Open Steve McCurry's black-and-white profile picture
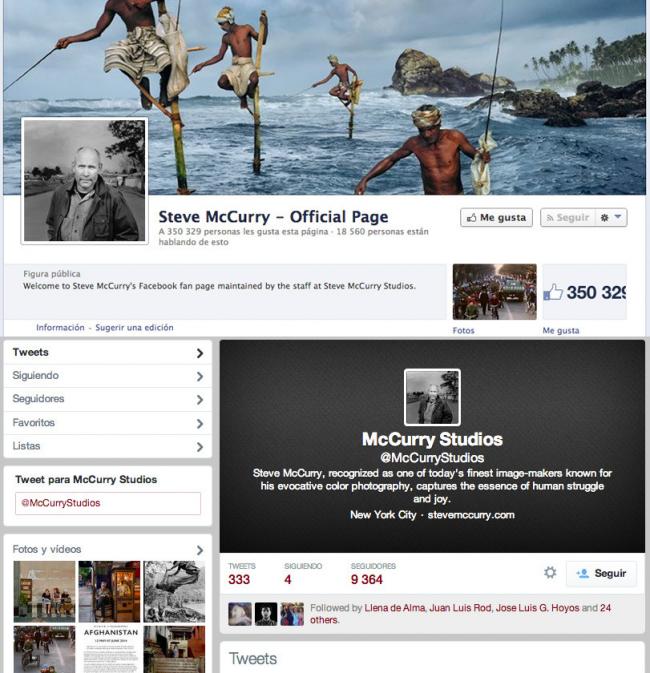 [85, 181]
